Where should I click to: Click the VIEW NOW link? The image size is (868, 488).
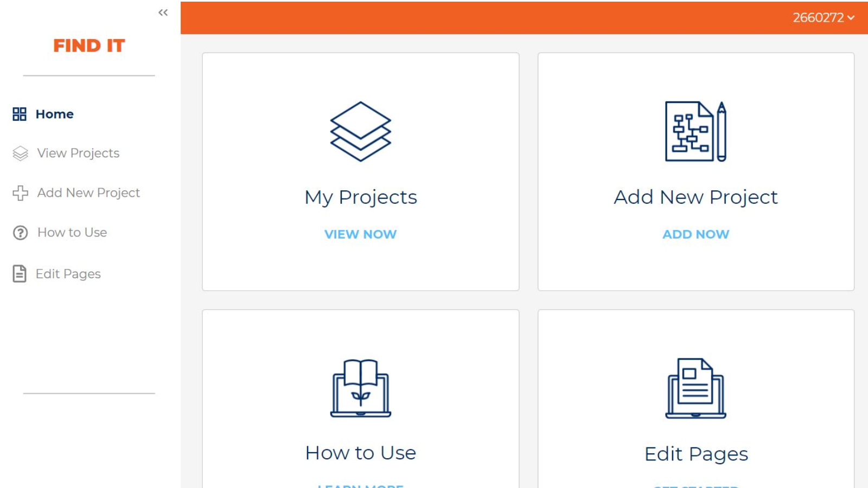(360, 234)
